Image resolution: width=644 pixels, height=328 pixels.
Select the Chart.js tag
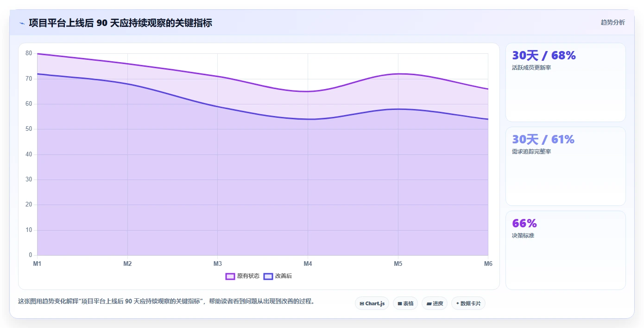[372, 303]
